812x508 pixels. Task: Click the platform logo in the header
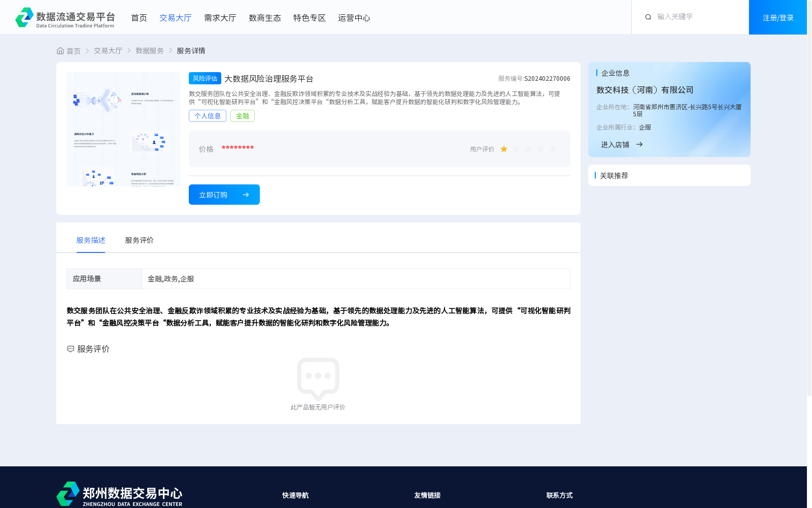tap(65, 17)
